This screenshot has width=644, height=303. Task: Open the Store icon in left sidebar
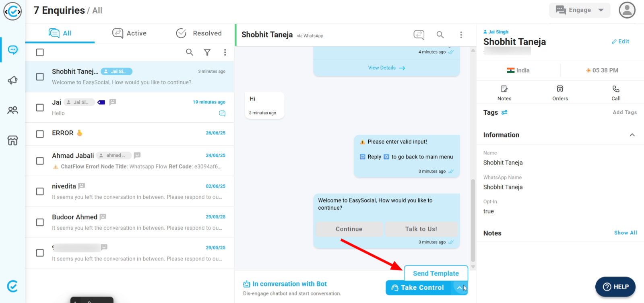tap(12, 140)
